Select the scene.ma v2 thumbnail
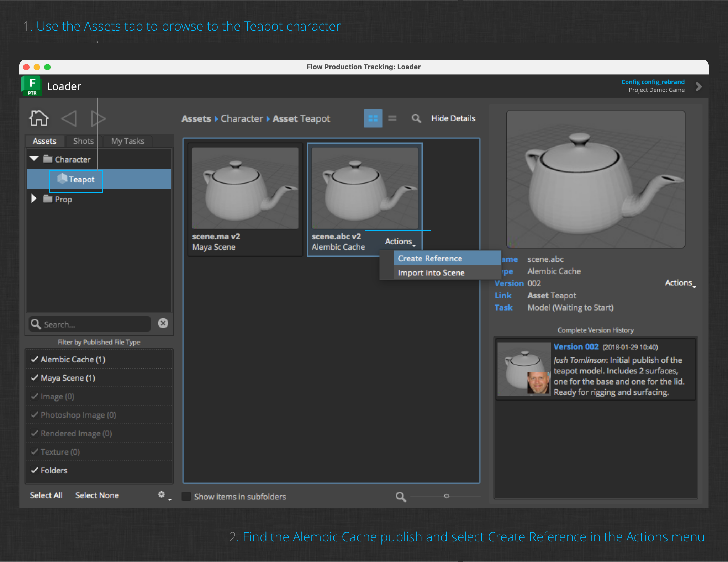 245,188
